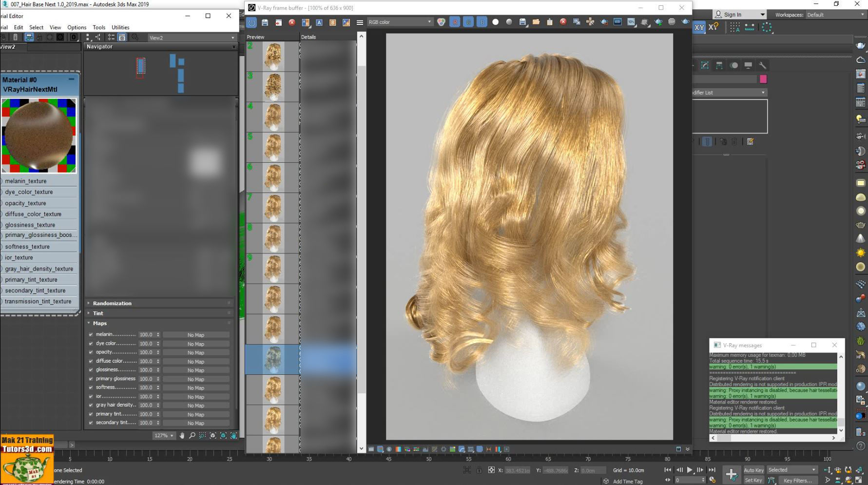Open the Modifier List dropdown
The width and height of the screenshot is (868, 485).
[730, 93]
